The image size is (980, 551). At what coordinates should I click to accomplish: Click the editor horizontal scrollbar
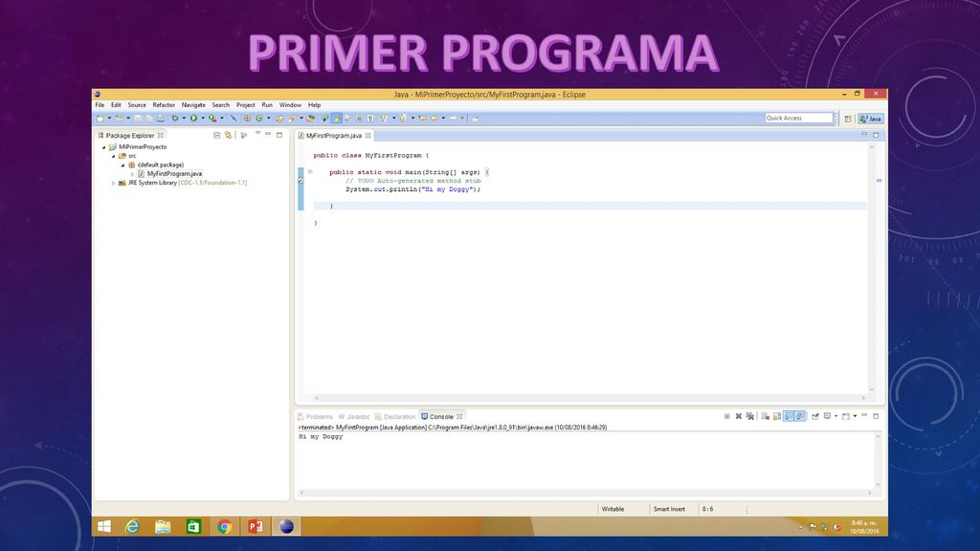pos(590,398)
